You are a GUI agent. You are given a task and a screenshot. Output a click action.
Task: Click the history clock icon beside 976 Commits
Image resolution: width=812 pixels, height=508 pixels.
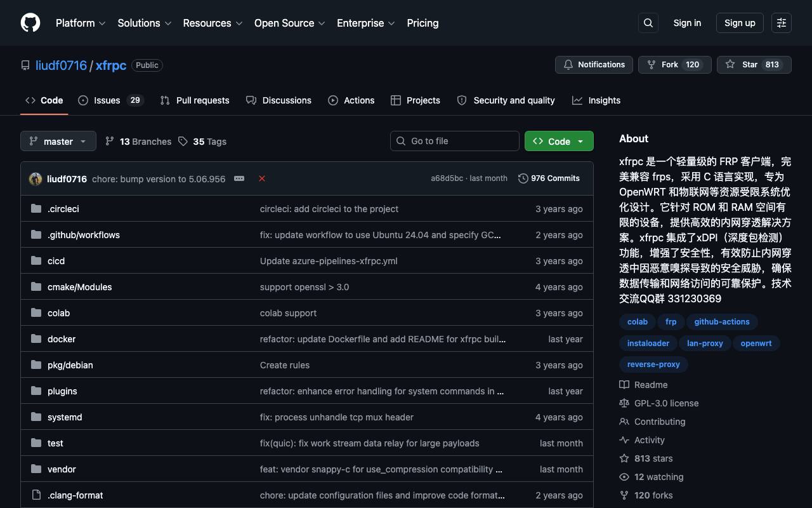point(523,178)
